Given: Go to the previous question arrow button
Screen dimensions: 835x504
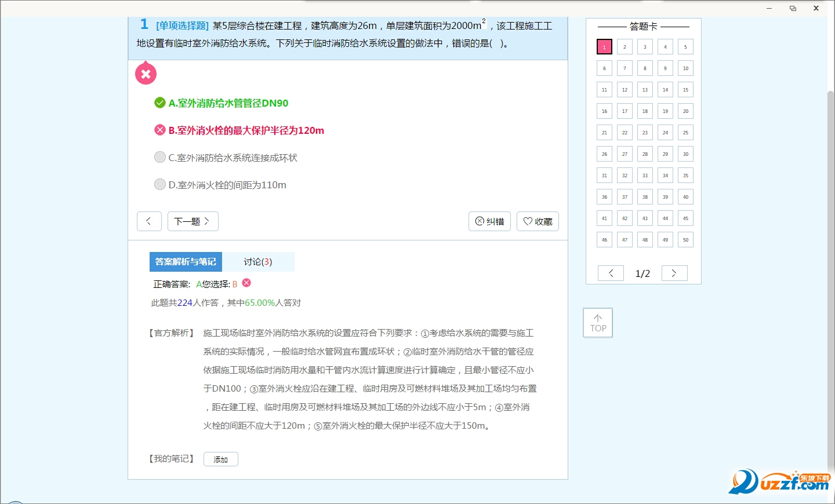Looking at the screenshot, I should 149,221.
